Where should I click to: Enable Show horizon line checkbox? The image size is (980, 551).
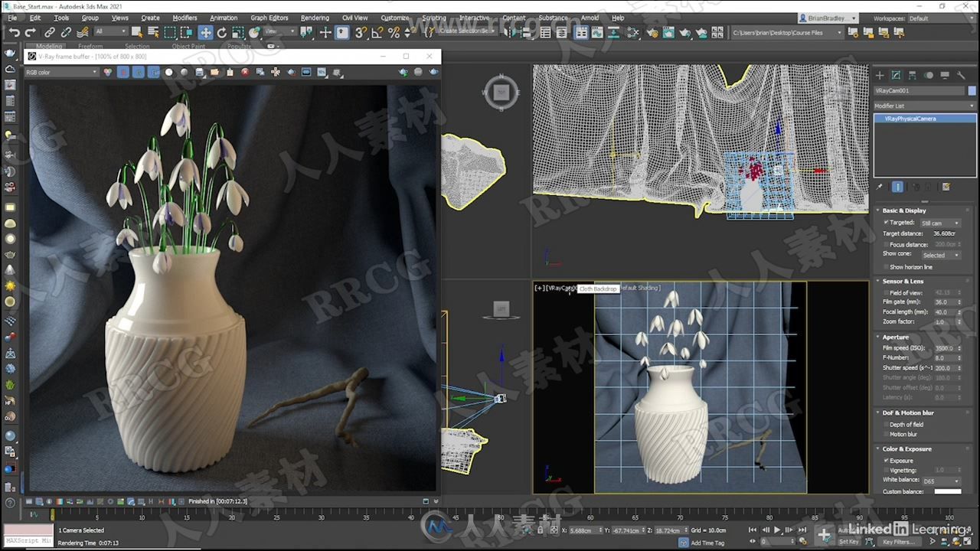pyautogui.click(x=886, y=267)
